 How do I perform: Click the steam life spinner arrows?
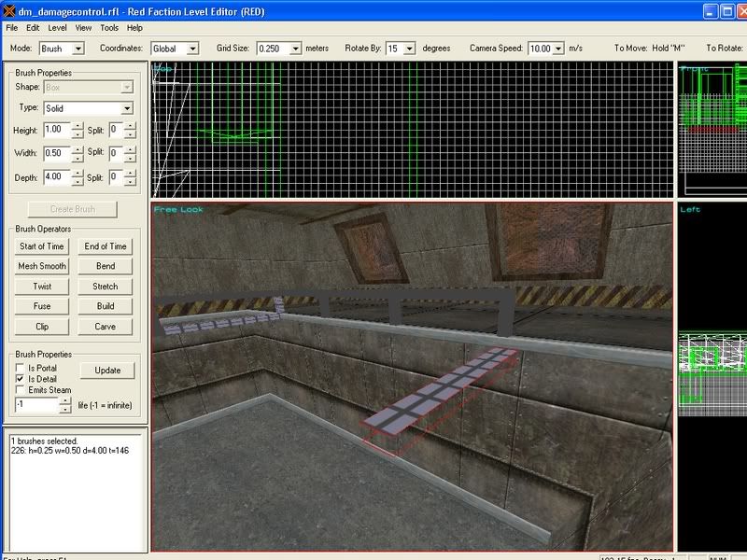(x=65, y=405)
